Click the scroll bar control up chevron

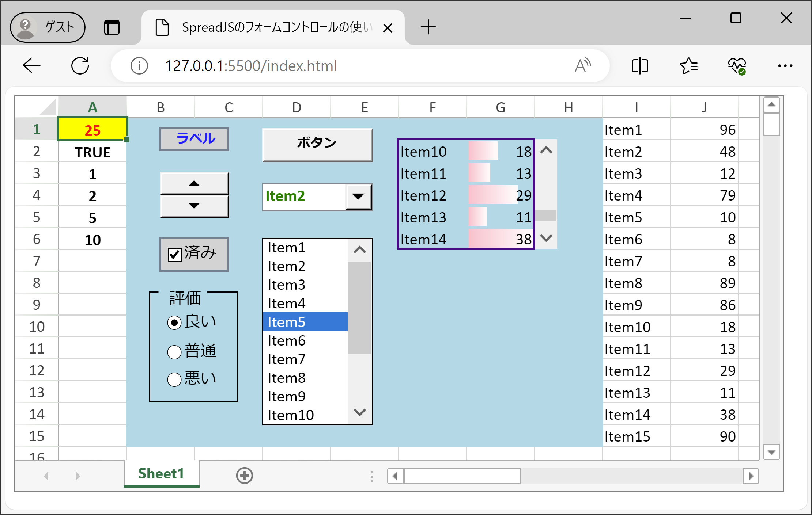click(546, 150)
